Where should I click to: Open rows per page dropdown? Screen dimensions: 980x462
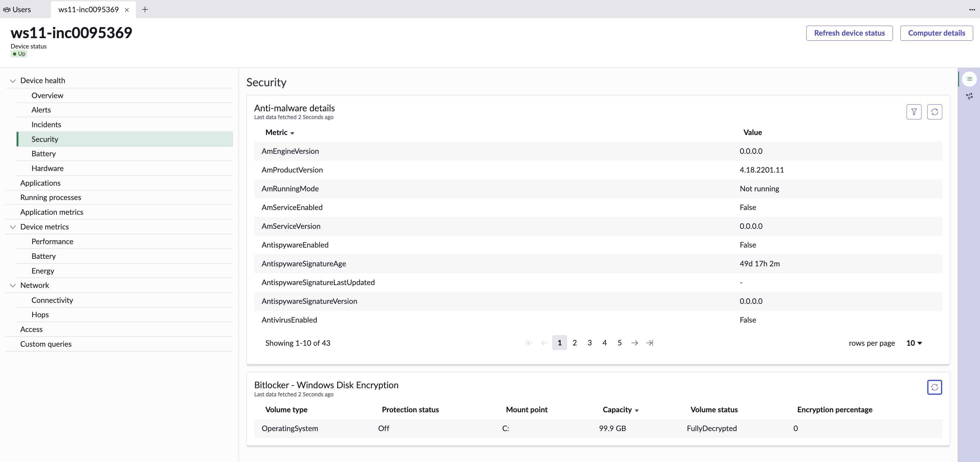coord(914,343)
